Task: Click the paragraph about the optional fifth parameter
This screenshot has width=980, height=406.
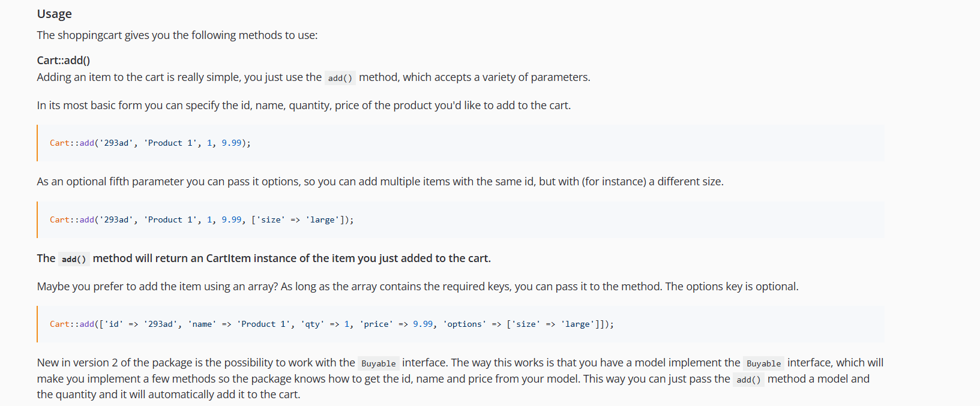Action: point(380,181)
